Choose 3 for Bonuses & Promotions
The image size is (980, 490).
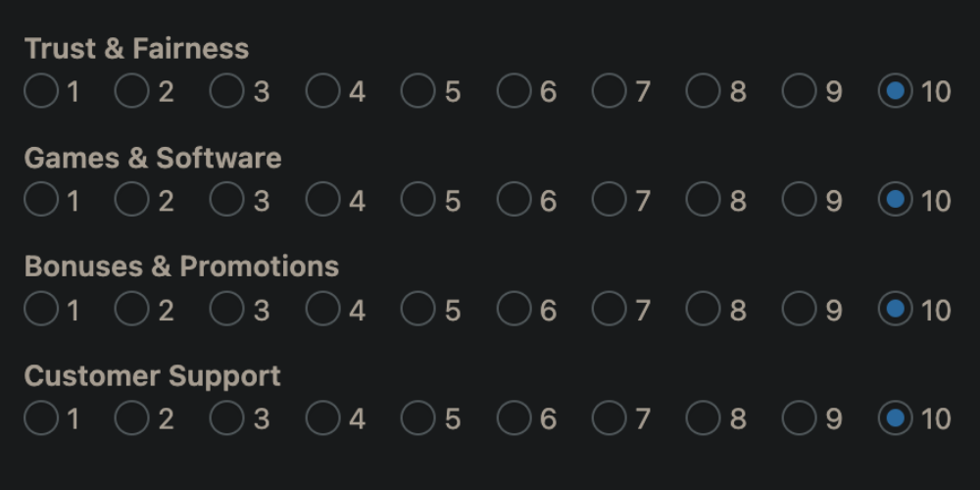coord(226,311)
